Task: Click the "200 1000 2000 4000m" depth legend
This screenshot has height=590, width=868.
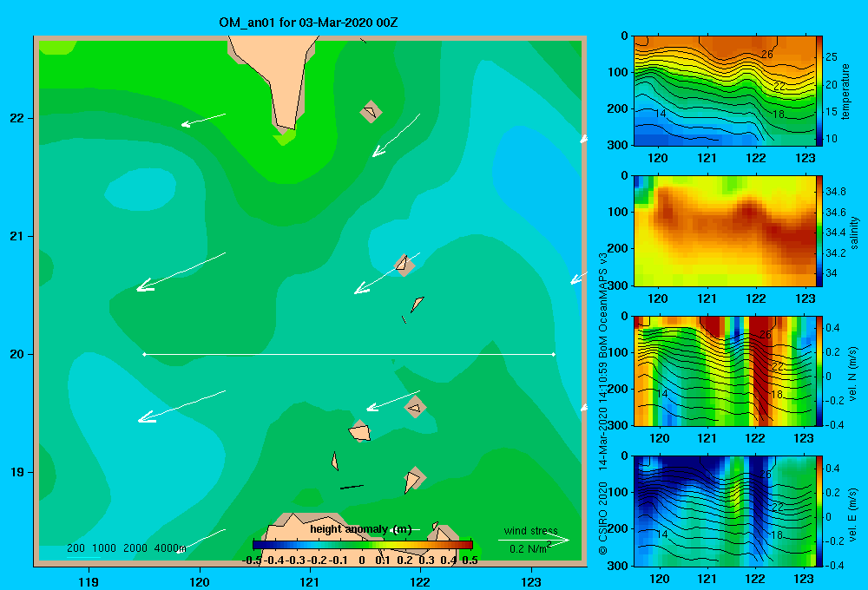Action: click(126, 548)
